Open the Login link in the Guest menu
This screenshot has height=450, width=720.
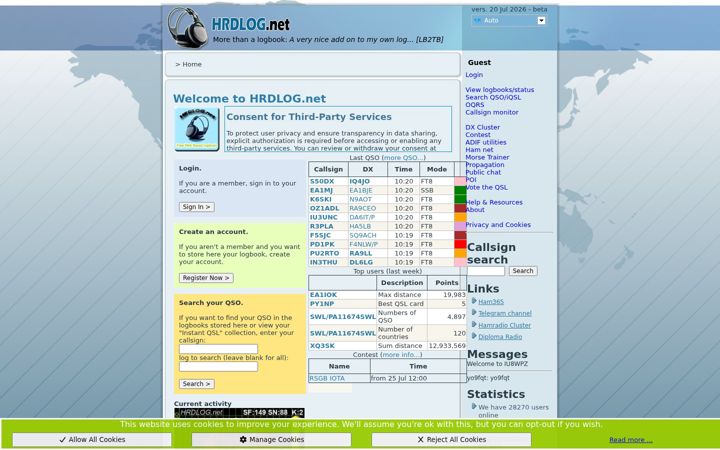click(x=474, y=75)
